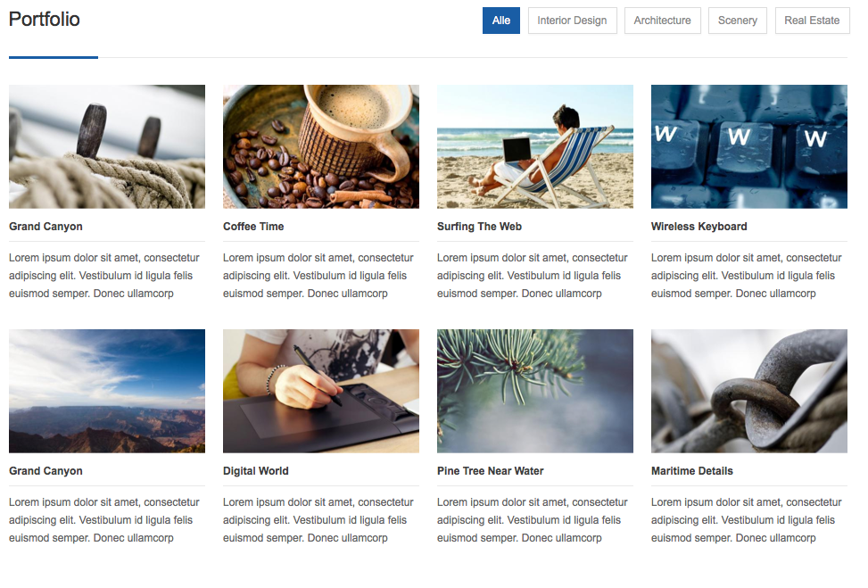
Task: Click the Surfing The Web title
Action: (479, 227)
